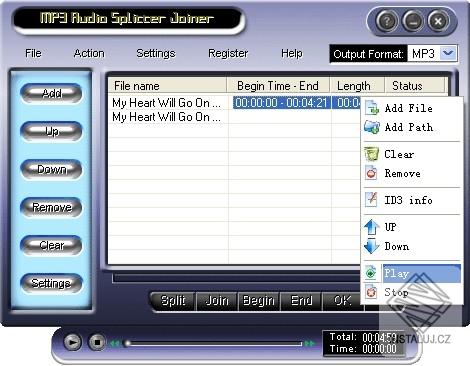
Task: Open the File menu
Action: pyautogui.click(x=33, y=53)
